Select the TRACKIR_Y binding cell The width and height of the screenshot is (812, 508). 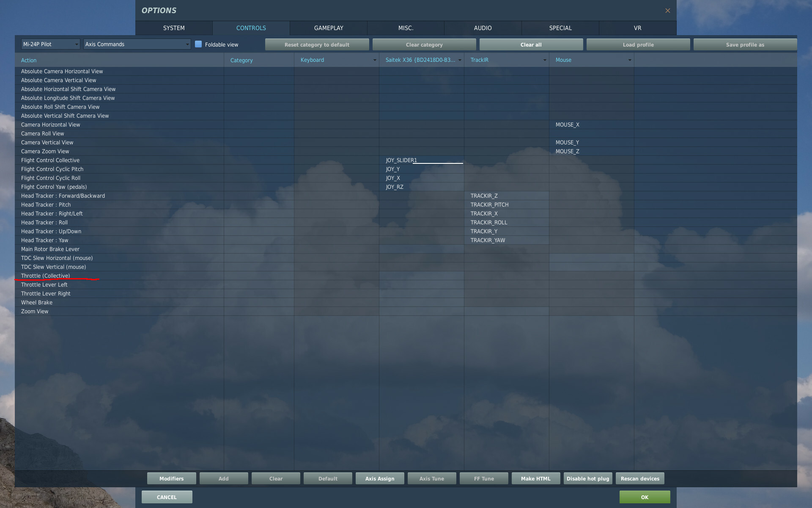pos(507,231)
